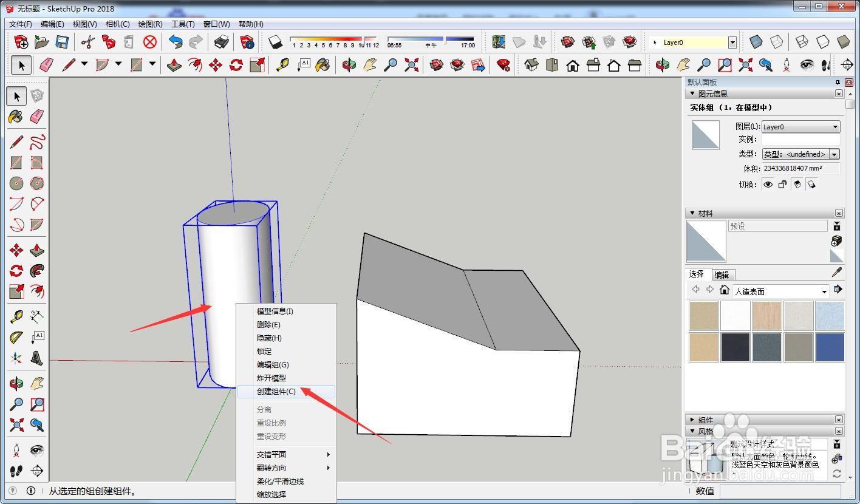Close the 材料 panel with its X
The height and width of the screenshot is (504, 860).
coord(839,213)
